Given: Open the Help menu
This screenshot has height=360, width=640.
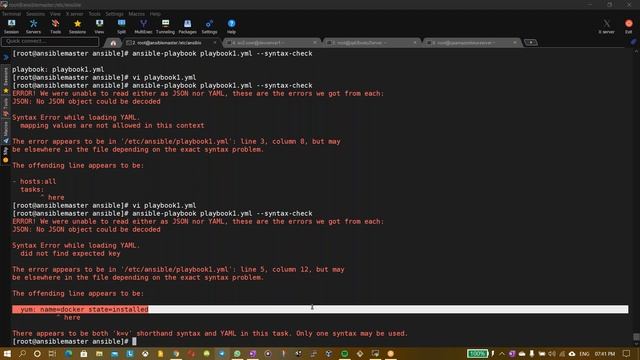Looking at the screenshot, I should [x=155, y=14].
